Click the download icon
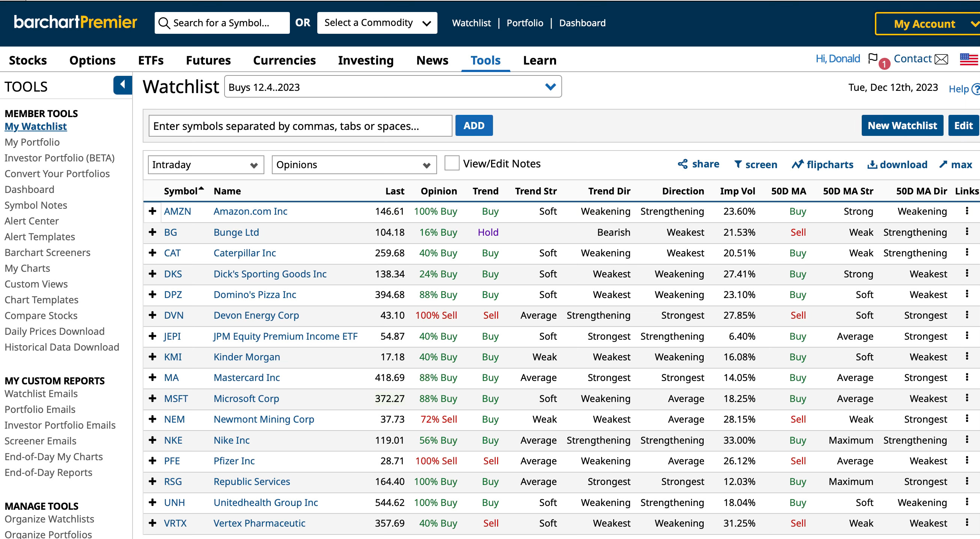The image size is (980, 539). (x=872, y=164)
